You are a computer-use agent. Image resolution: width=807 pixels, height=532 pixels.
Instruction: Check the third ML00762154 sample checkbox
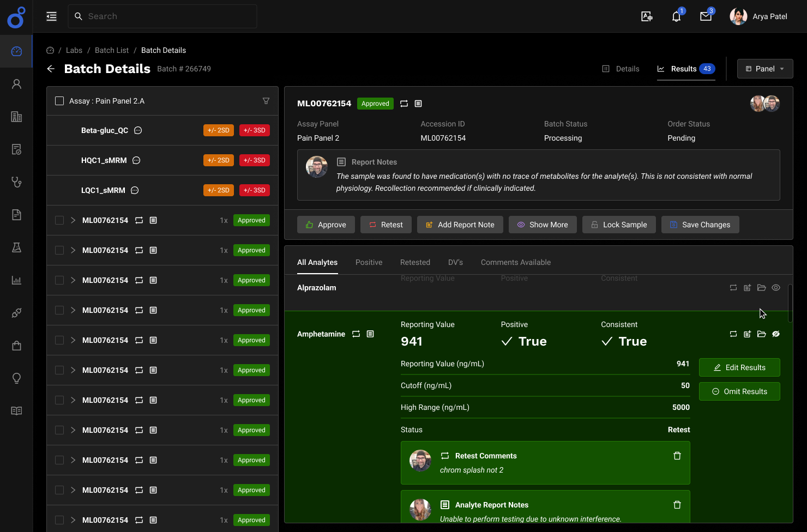pyautogui.click(x=59, y=280)
